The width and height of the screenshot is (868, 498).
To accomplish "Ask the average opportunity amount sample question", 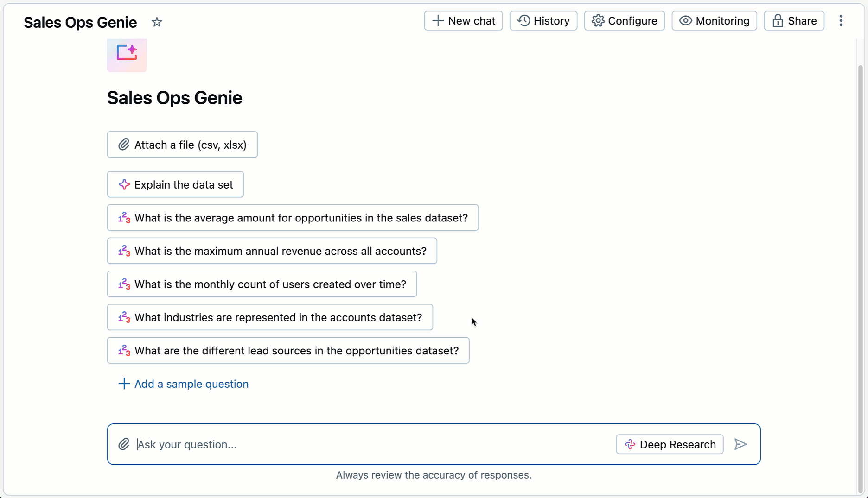I will pos(292,217).
